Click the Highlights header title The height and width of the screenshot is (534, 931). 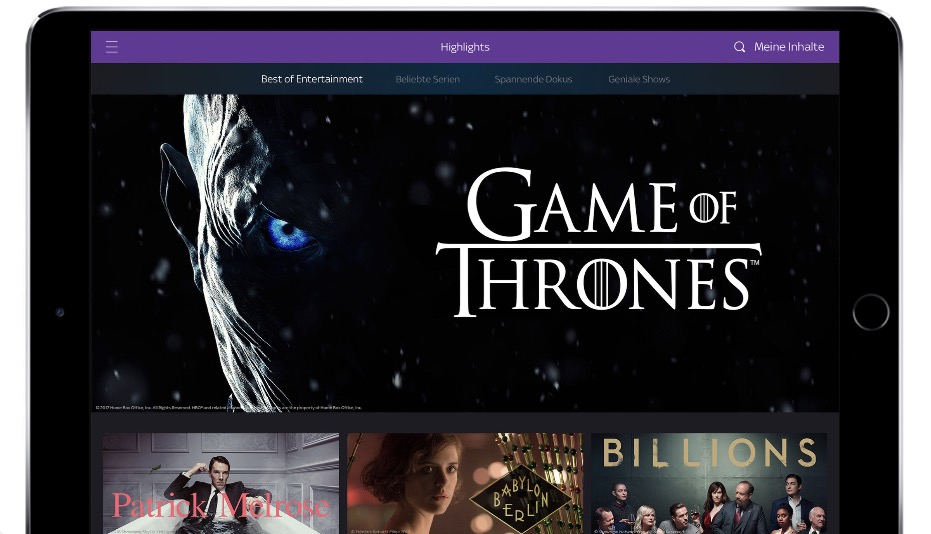(465, 47)
